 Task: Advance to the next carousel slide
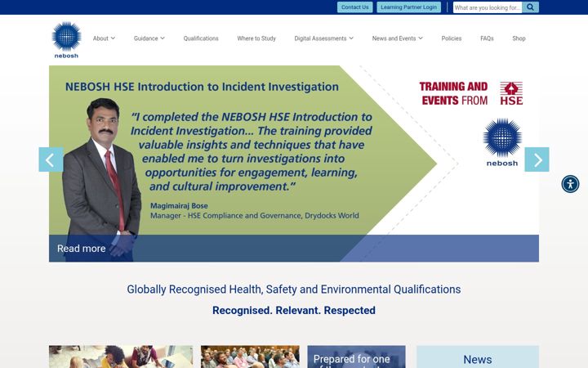pyautogui.click(x=537, y=159)
